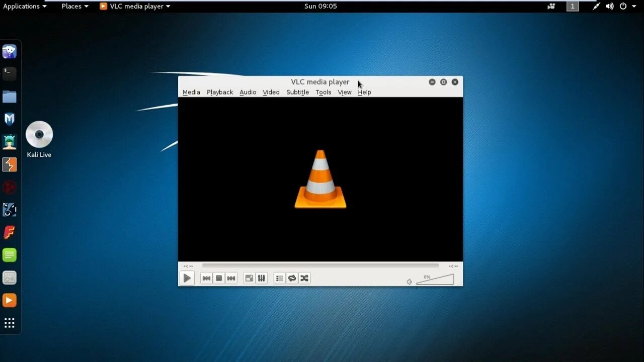Click the Play button in VLC
The height and width of the screenshot is (362, 644).
click(187, 278)
